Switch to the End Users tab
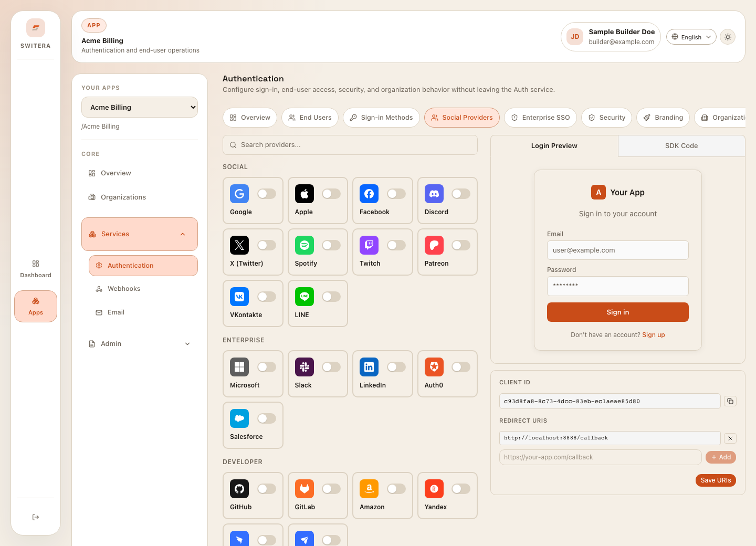This screenshot has height=546, width=756. coord(310,118)
